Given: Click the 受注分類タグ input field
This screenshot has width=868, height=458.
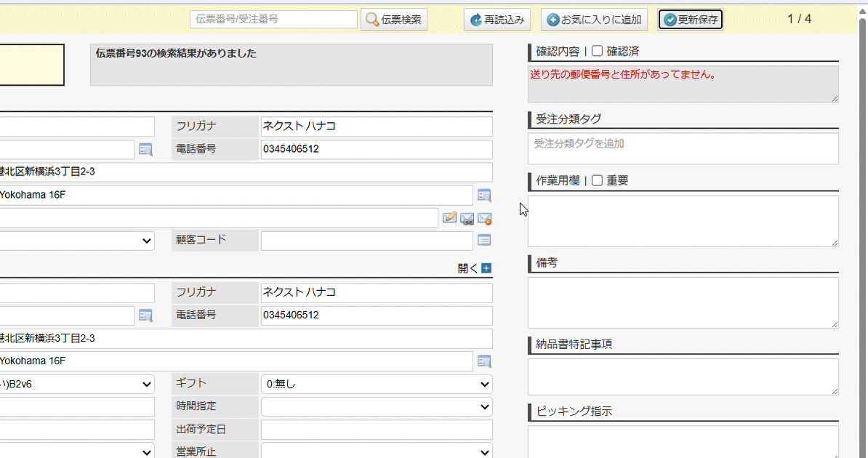Looking at the screenshot, I should point(683,148).
